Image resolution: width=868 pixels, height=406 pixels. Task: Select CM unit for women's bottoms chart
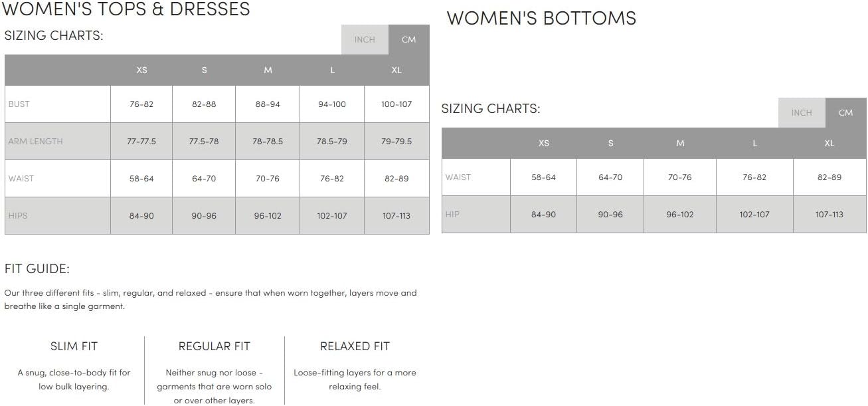point(845,113)
